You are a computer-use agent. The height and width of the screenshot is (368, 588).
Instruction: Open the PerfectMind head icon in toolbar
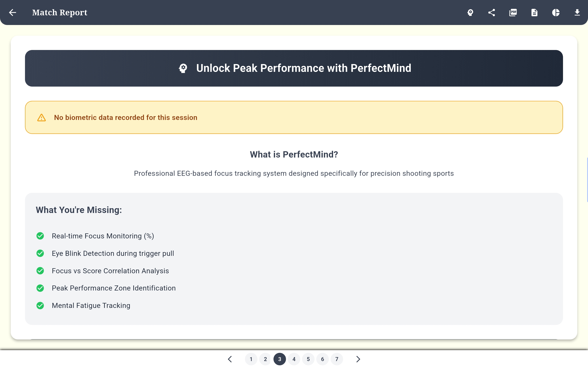(470, 12)
